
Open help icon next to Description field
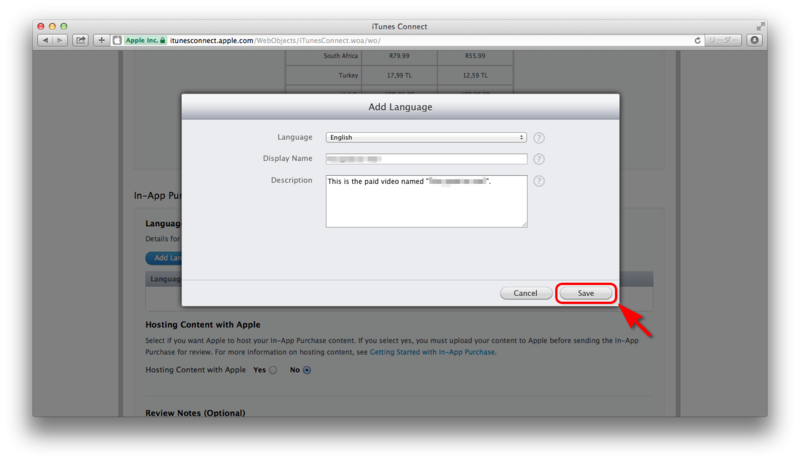[539, 181]
